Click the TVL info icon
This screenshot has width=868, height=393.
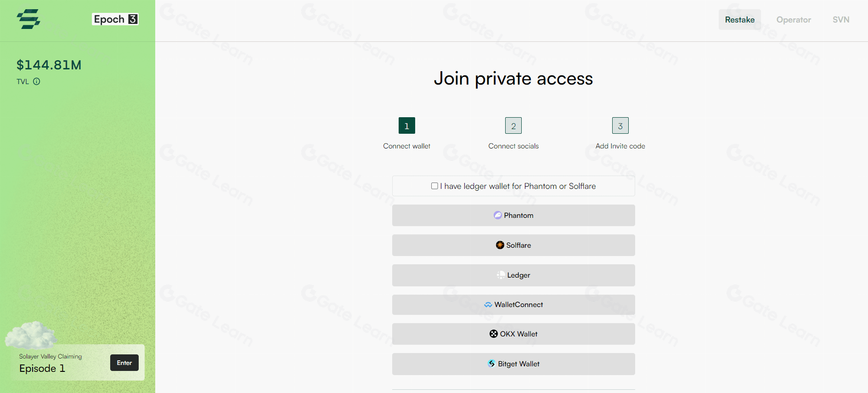[x=36, y=81]
